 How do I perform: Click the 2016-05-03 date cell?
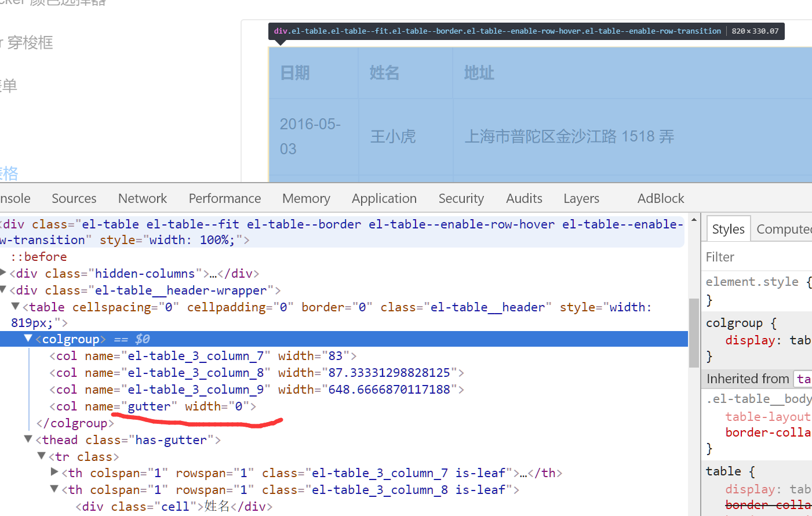[314, 136]
